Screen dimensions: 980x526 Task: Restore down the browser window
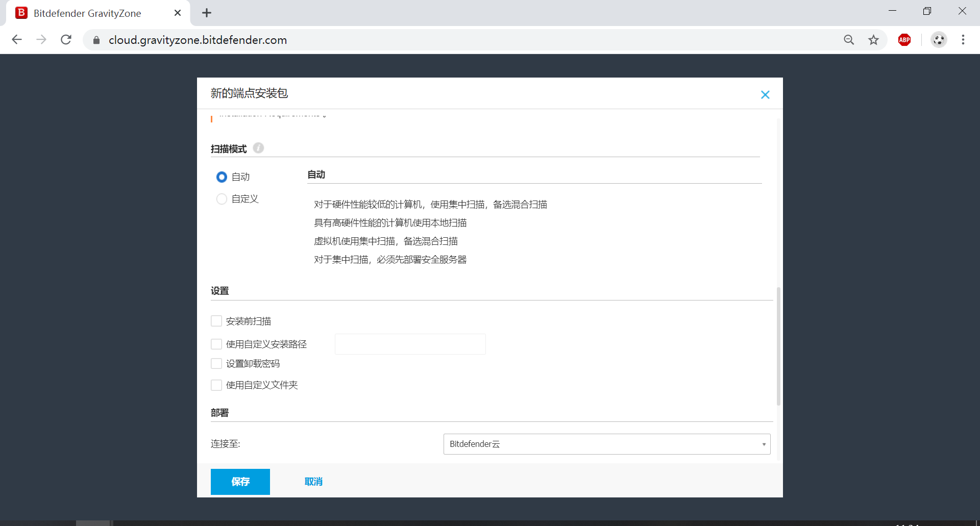[927, 11]
